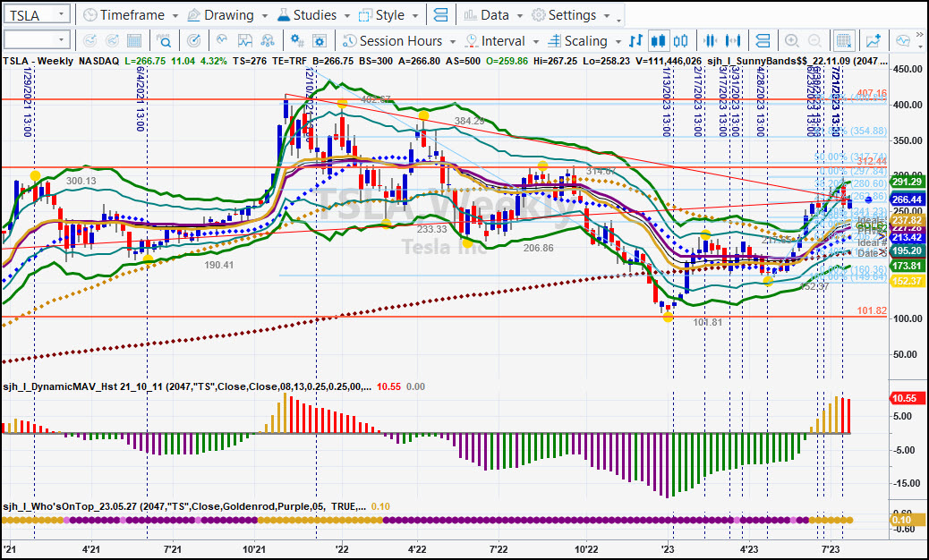Screen dimensions: 929x560
Task: Open the Timeframe menu
Action: [131, 15]
